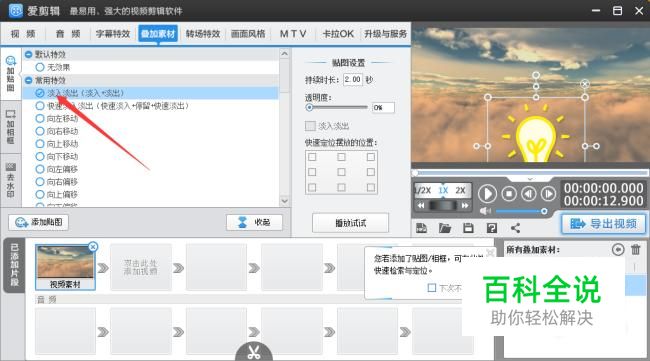Choose 向上移动 effect

40,144
